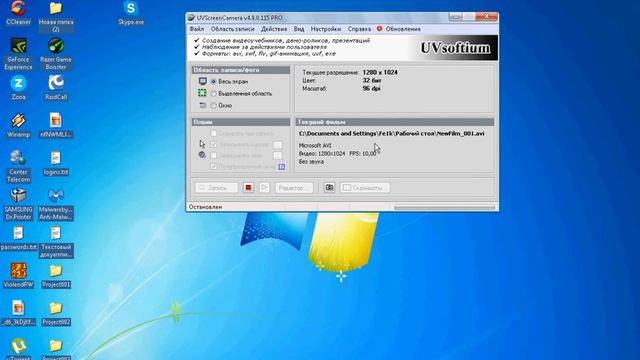Screen dimensions: 640x360
Task: Select the Zona desktop icon
Action: point(18,88)
